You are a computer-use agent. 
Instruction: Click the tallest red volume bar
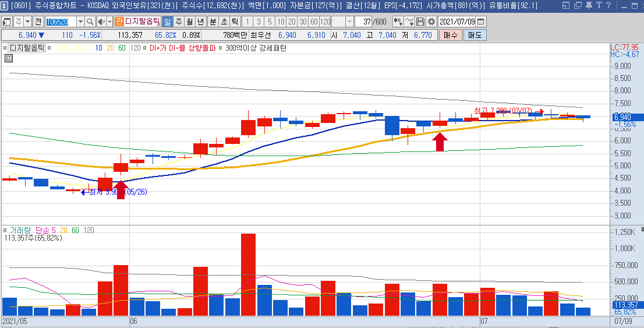[x=248, y=274]
